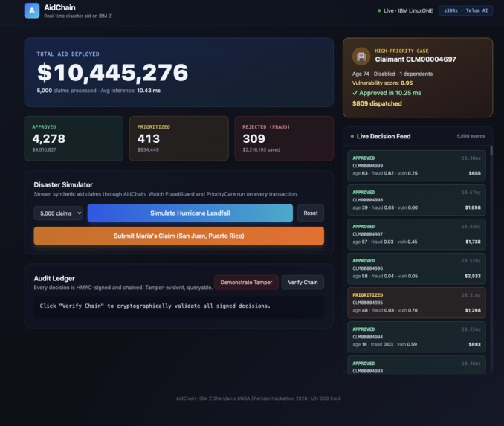504x426 pixels.
Task: Click Claimant CLM00004697 heading
Action: [416, 59]
